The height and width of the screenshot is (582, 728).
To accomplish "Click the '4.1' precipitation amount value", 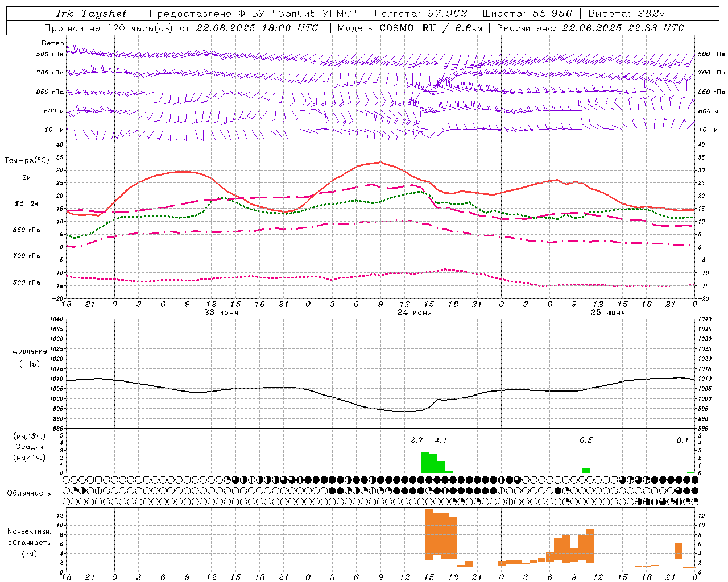I will (441, 440).
